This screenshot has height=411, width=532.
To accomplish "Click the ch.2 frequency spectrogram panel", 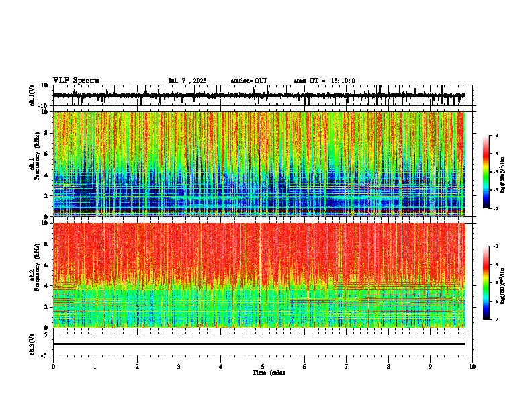I will point(259,275).
